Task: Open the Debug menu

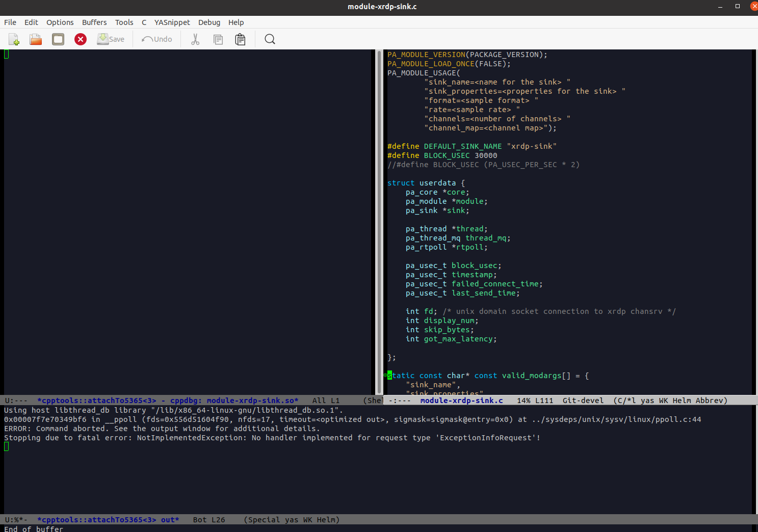Action: (x=209, y=22)
